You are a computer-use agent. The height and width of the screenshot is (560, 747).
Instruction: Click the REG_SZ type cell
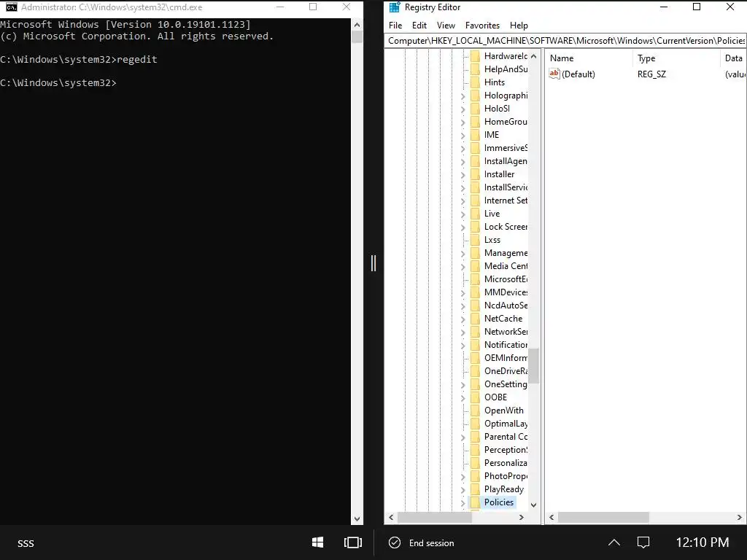click(x=651, y=74)
